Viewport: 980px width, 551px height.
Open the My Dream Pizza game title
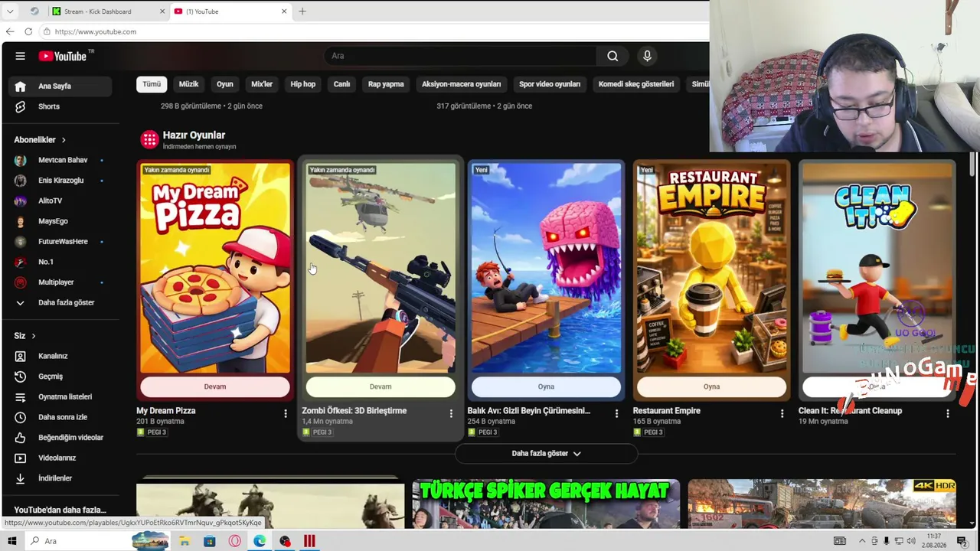[x=166, y=411]
